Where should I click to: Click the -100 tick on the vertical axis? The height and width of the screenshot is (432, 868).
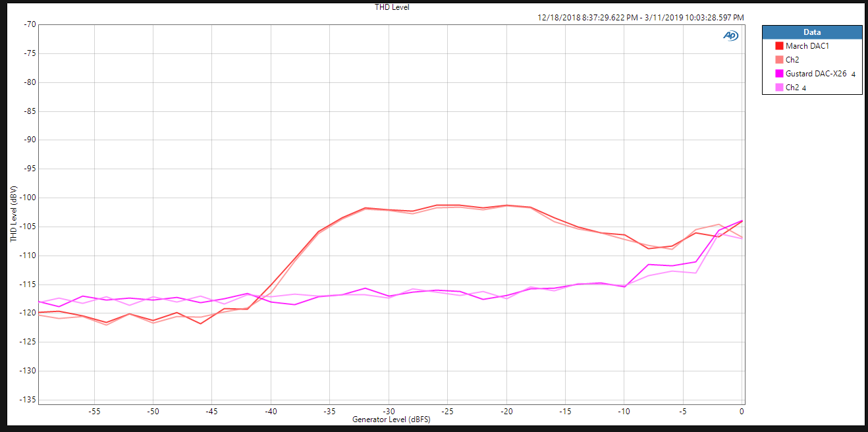[28, 198]
